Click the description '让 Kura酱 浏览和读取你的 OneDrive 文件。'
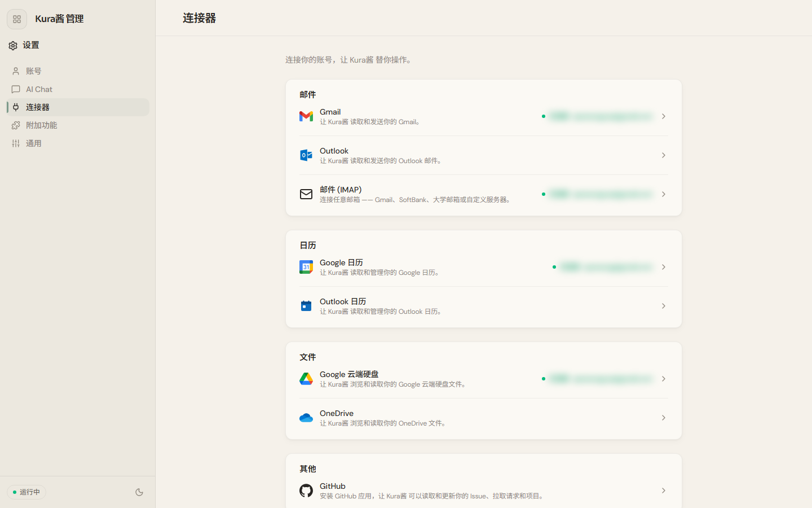812x508 pixels. pos(384,423)
